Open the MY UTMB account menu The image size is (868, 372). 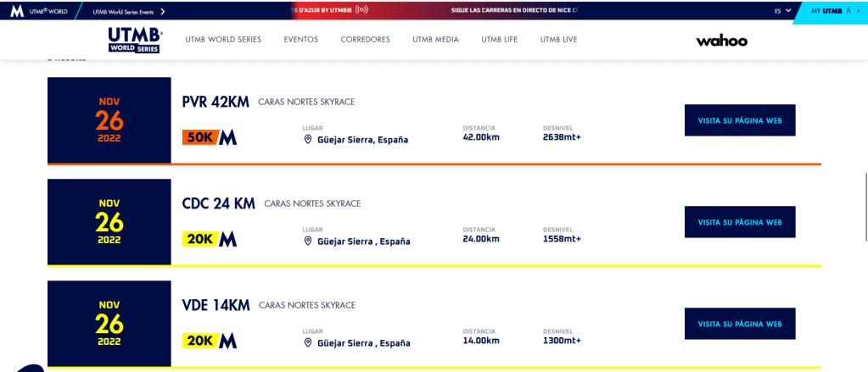[831, 11]
